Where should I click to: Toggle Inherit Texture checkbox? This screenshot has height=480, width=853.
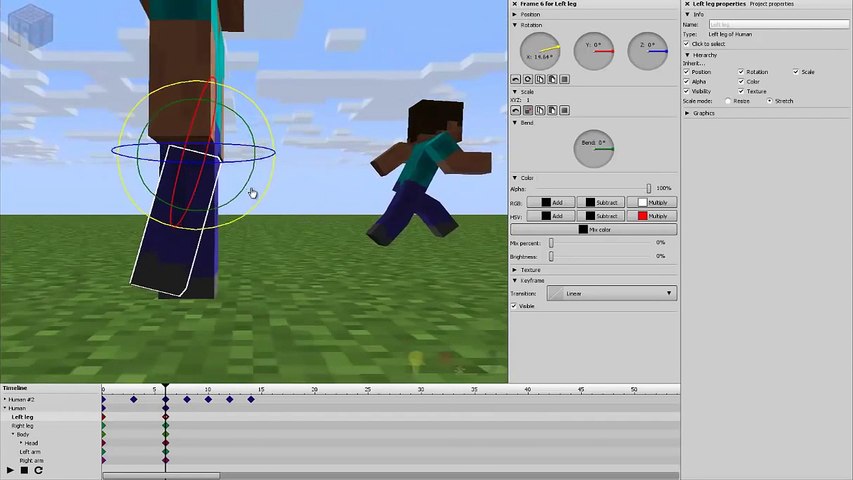[741, 91]
